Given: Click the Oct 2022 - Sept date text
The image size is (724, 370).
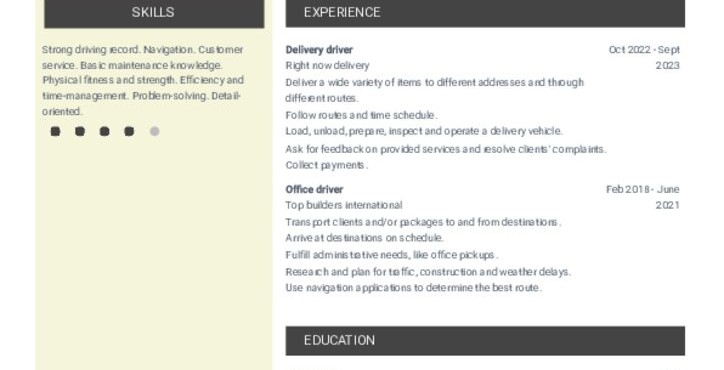Looking at the screenshot, I should (644, 50).
